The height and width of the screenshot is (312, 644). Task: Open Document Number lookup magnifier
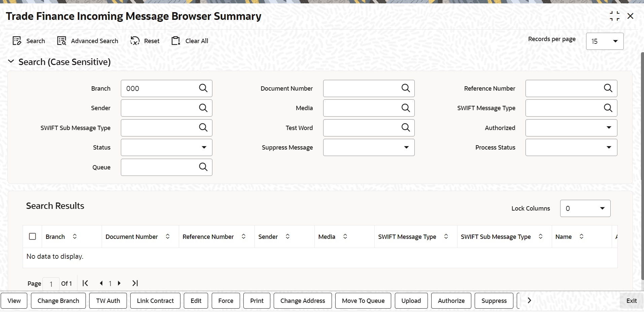[x=406, y=88]
